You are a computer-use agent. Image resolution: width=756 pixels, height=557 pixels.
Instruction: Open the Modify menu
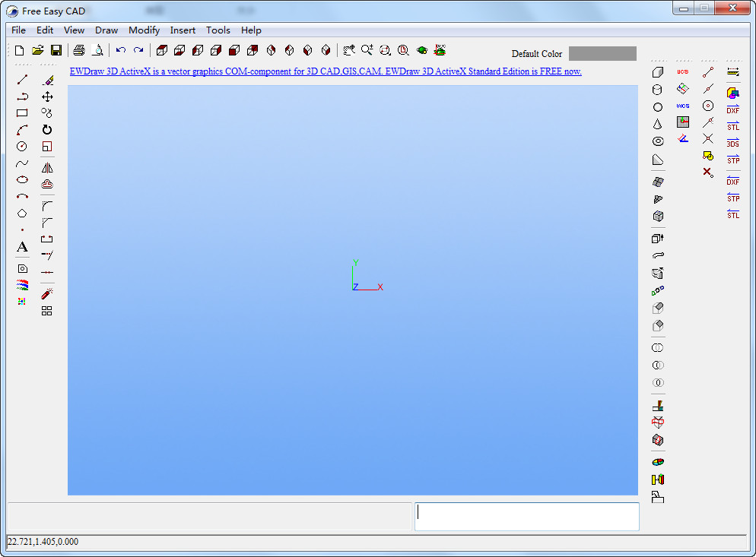144,30
